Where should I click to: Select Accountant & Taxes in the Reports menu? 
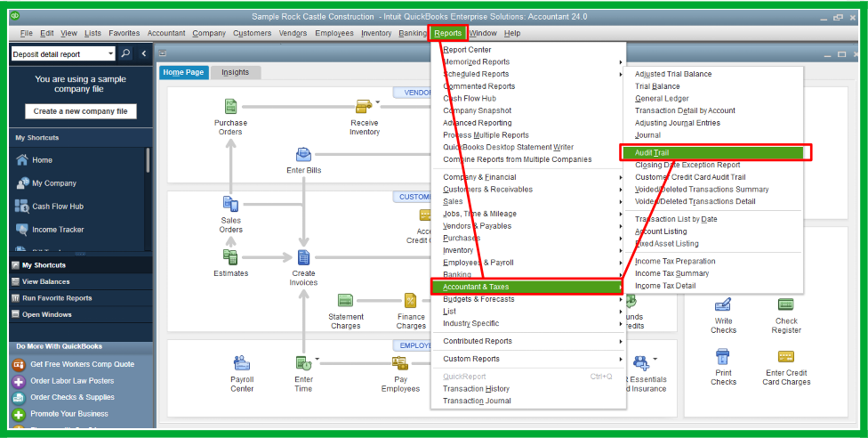point(527,287)
